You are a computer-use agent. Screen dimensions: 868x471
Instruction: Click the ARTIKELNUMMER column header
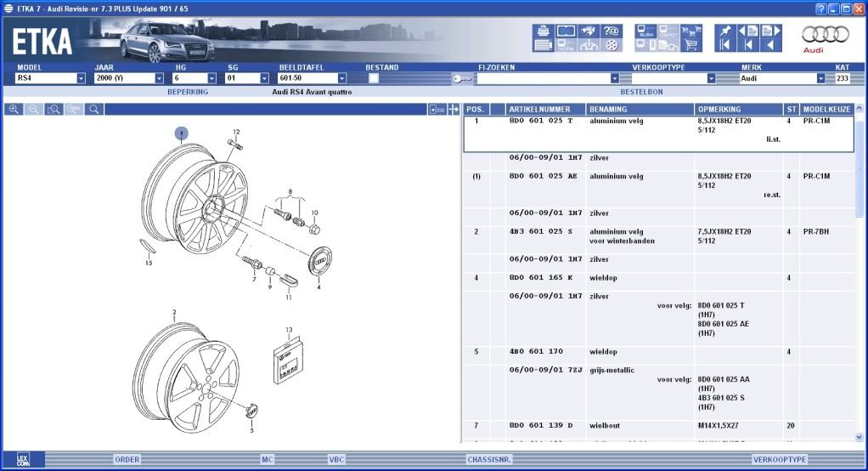pos(545,109)
